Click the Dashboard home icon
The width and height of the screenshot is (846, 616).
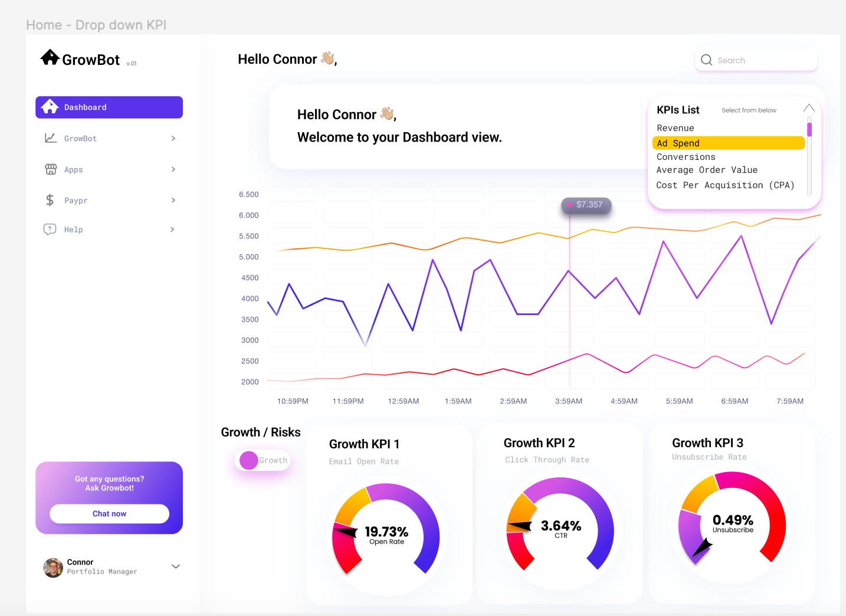click(x=50, y=107)
